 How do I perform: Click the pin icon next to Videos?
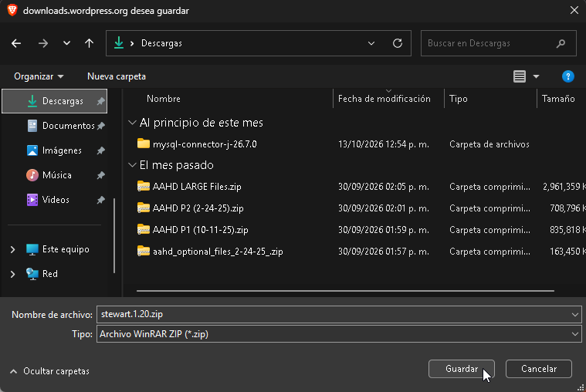point(100,200)
